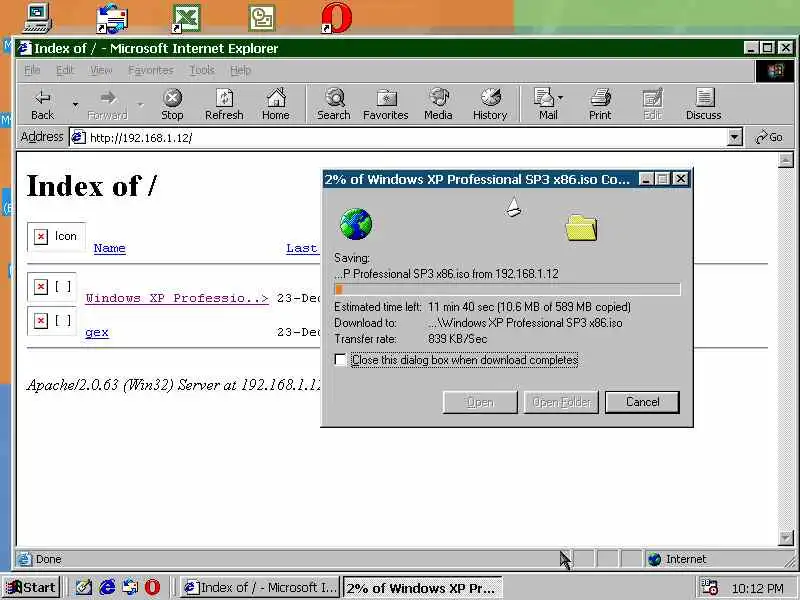Open the Opera desktop shortcut
800x600 pixels.
pyautogui.click(x=337, y=18)
